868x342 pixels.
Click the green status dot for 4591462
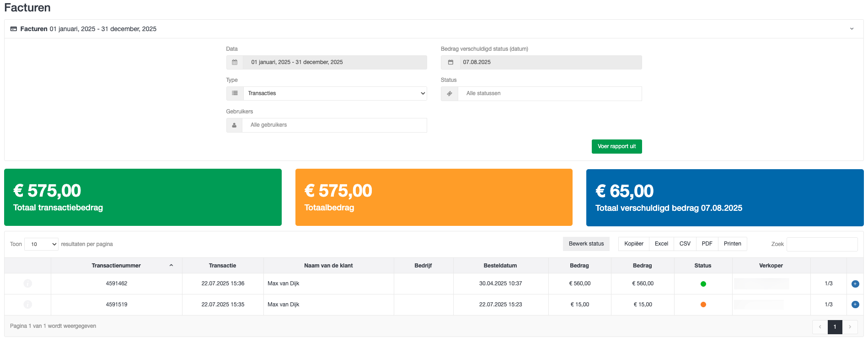703,284
